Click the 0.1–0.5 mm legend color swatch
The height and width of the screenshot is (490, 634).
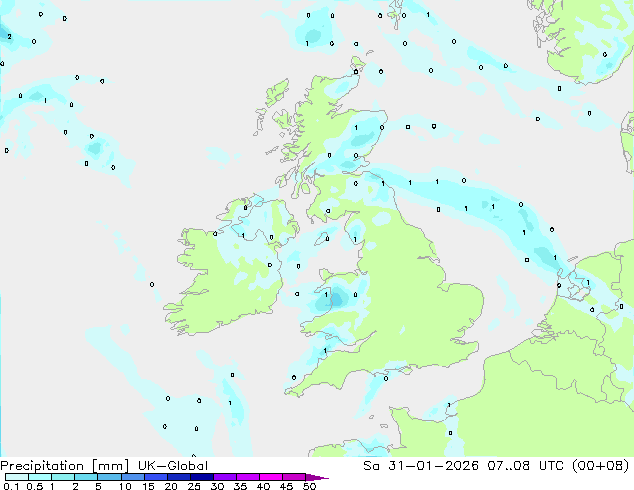click(17, 477)
